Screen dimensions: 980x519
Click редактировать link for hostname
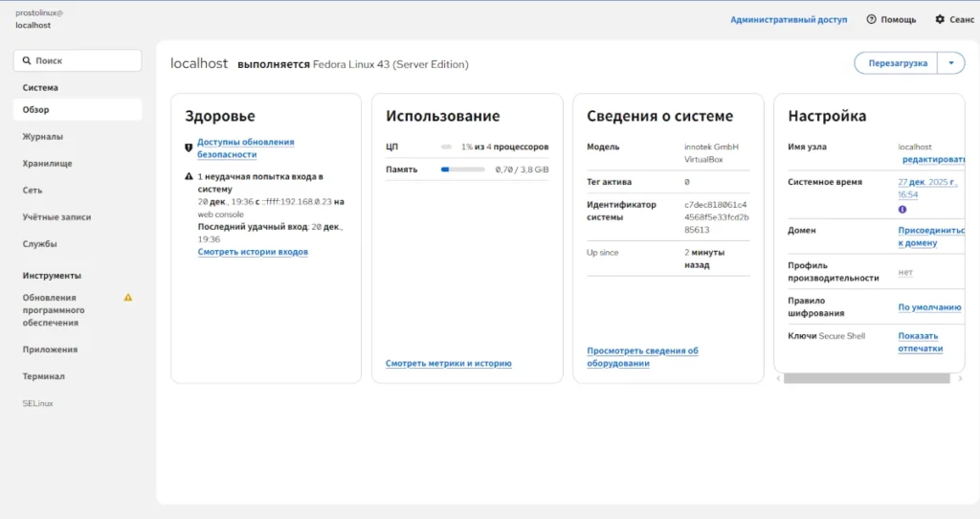click(x=933, y=160)
